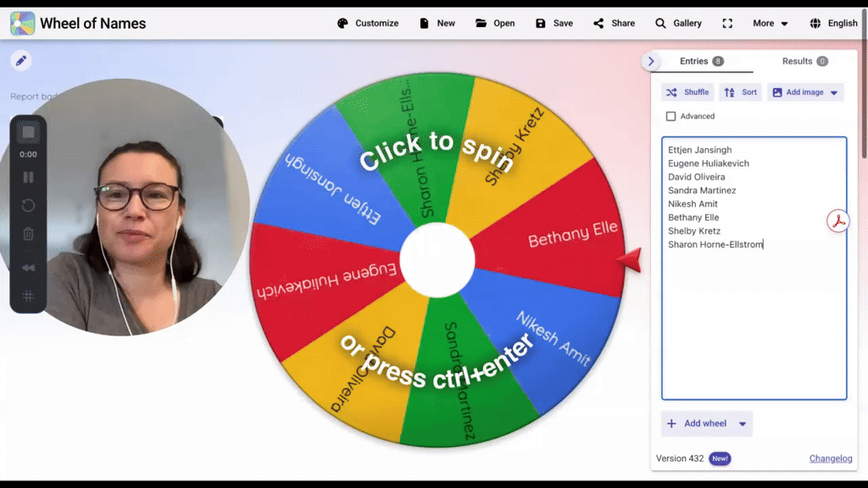Open the Customize palette option
Screen dimensions: 868x488
[x=368, y=23]
